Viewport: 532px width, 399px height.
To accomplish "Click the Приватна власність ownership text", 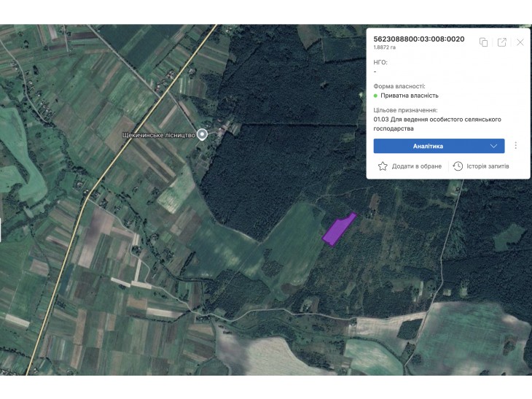I will pyautogui.click(x=409, y=96).
